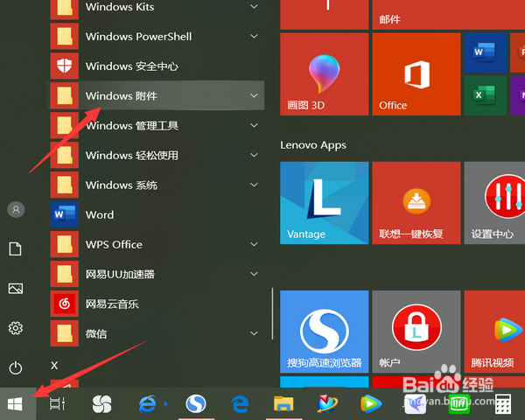Image resolution: width=525 pixels, height=420 pixels.
Task: Open the 帐户 lock tile
Action: pyautogui.click(x=416, y=332)
